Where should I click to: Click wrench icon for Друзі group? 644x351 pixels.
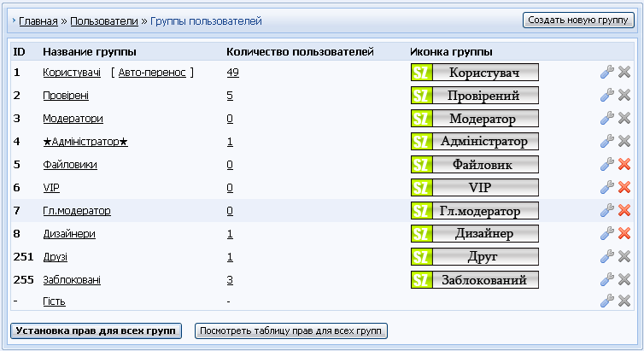607,256
